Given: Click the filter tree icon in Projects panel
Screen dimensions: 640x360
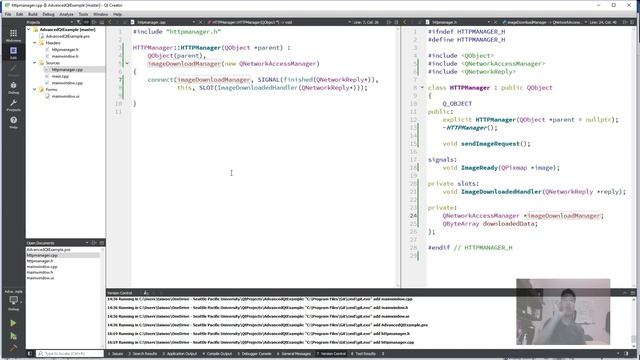Looking at the screenshot, I should coord(79,22).
